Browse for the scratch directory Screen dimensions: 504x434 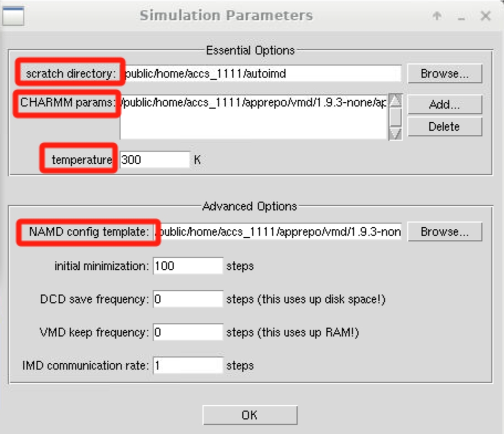pos(445,74)
